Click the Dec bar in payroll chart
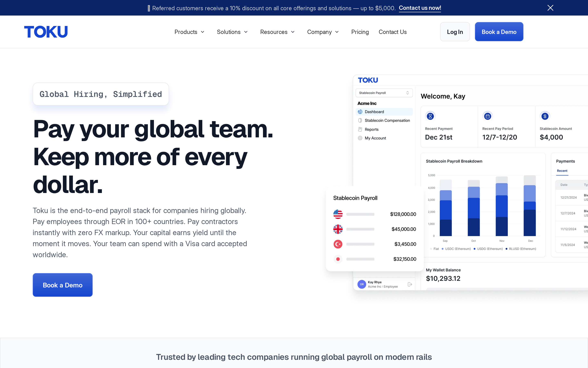Viewport: 588px width, 368px height. click(530, 206)
